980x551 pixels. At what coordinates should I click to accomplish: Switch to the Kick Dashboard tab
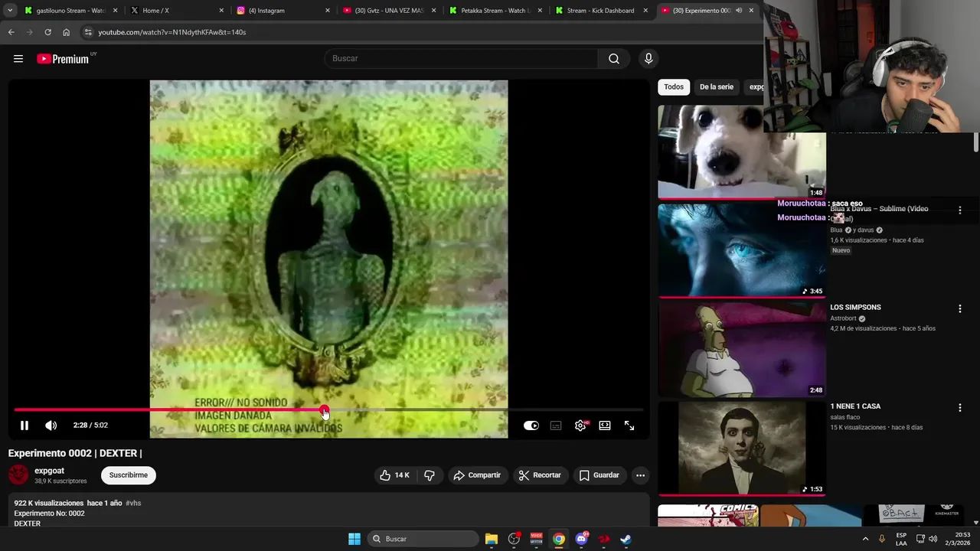[x=599, y=11]
